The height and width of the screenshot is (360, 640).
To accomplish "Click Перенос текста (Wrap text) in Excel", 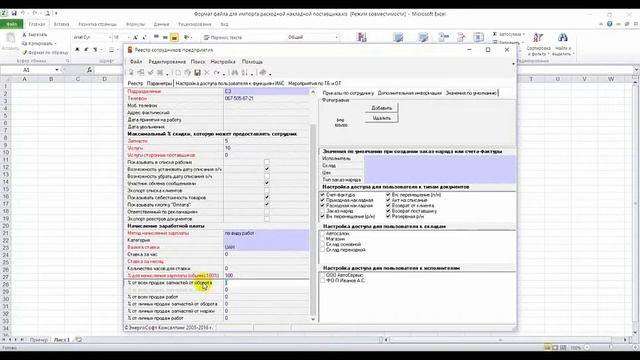I will tap(223, 38).
